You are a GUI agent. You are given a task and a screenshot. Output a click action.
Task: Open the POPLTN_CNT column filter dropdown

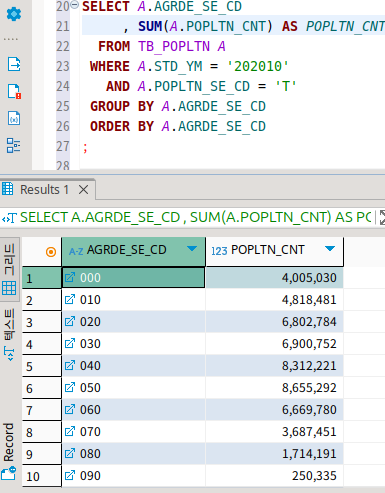point(330,249)
